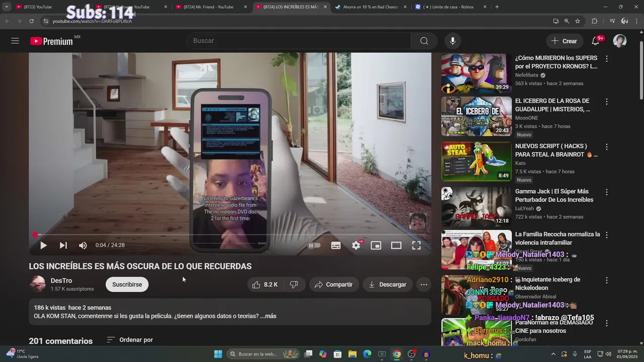Bookmark this page with the star

578,21
